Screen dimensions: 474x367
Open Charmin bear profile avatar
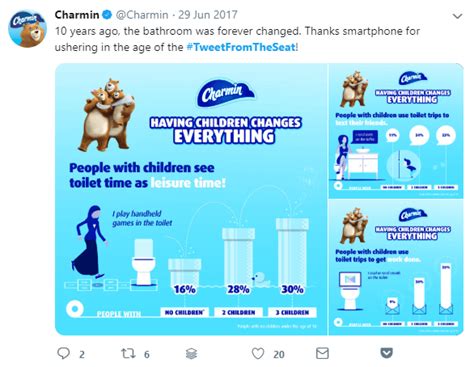coord(27,29)
